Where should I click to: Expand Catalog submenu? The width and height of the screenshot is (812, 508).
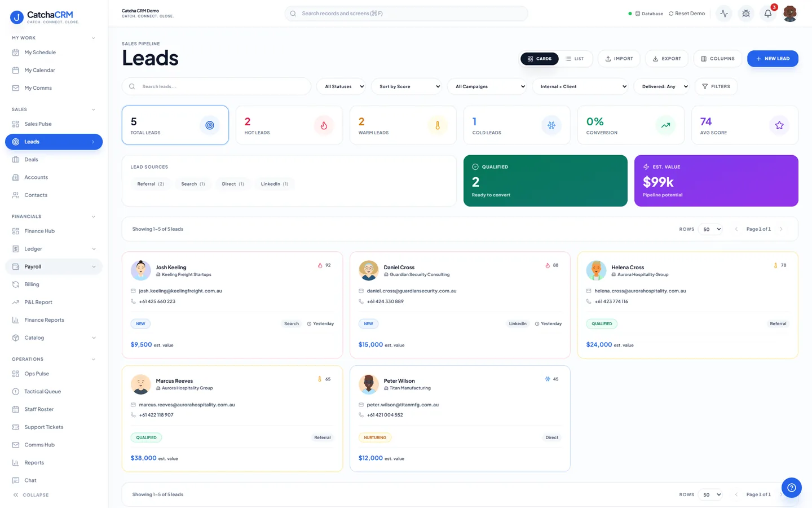point(94,338)
